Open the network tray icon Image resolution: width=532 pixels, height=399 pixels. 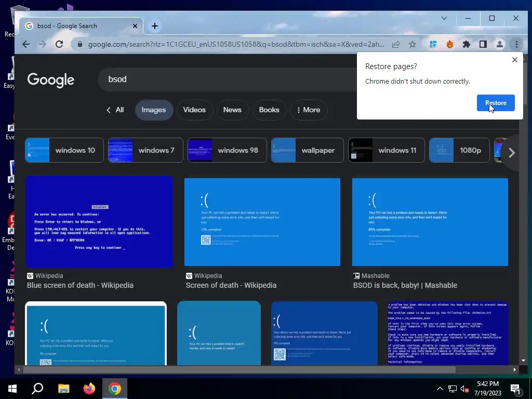pos(453,389)
